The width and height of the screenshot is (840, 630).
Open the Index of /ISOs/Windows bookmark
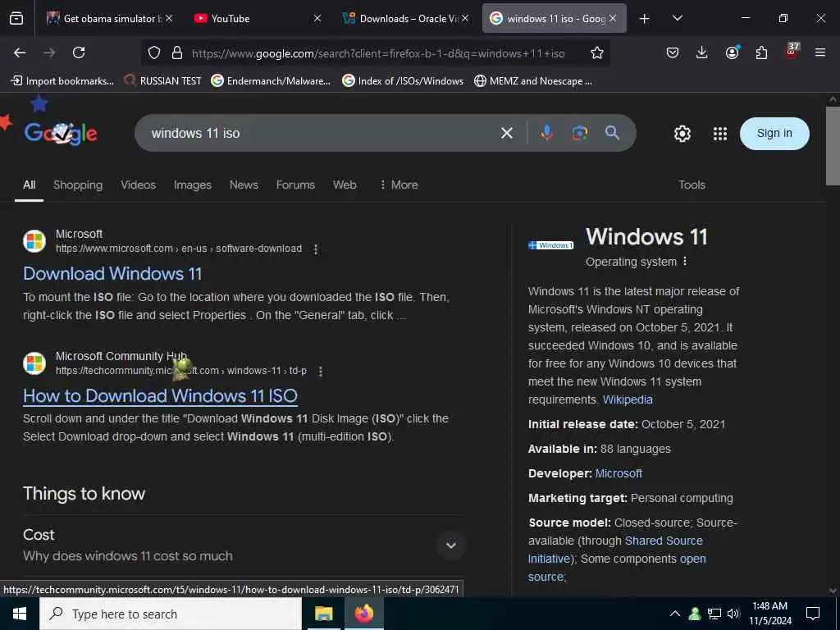click(403, 81)
